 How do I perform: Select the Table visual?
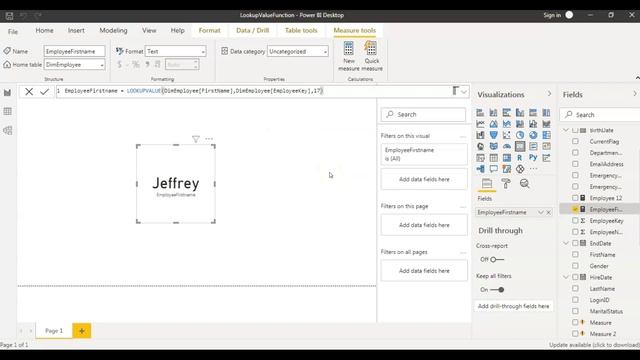[493, 158]
